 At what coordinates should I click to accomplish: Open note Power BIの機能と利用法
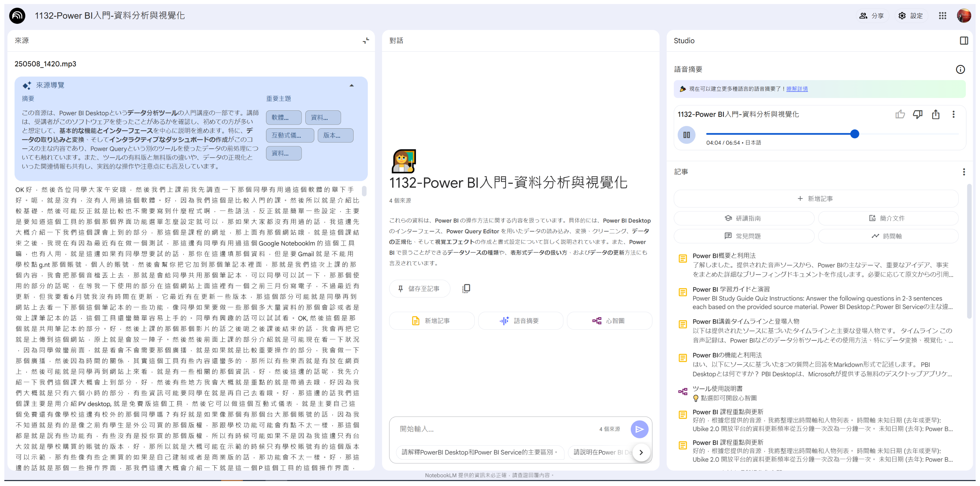[816, 364]
